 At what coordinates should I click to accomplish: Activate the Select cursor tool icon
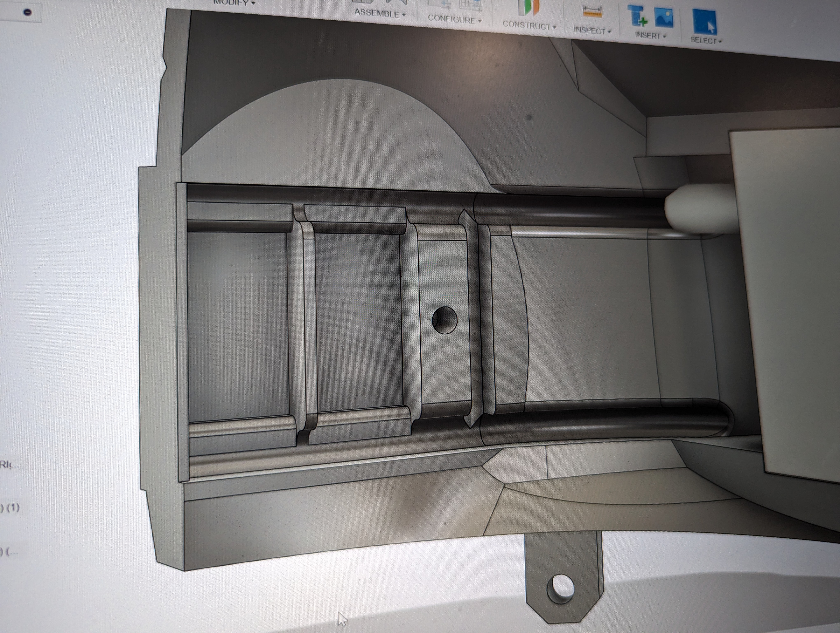[705, 22]
